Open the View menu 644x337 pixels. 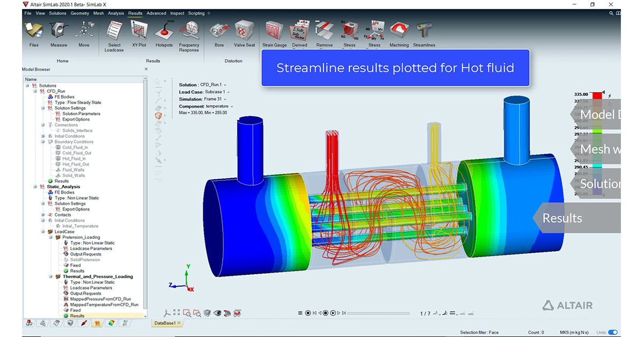[x=40, y=13]
